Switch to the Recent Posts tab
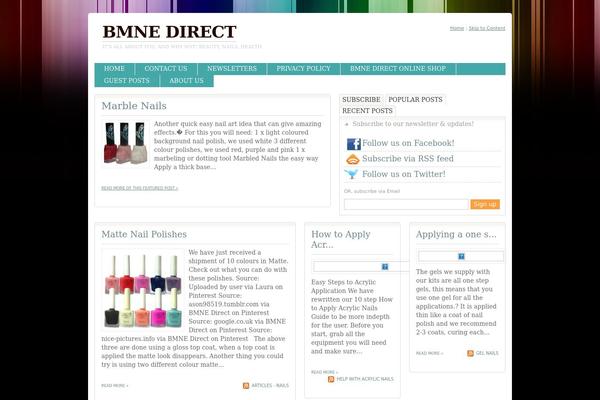This screenshot has width=600, height=400. [x=367, y=111]
